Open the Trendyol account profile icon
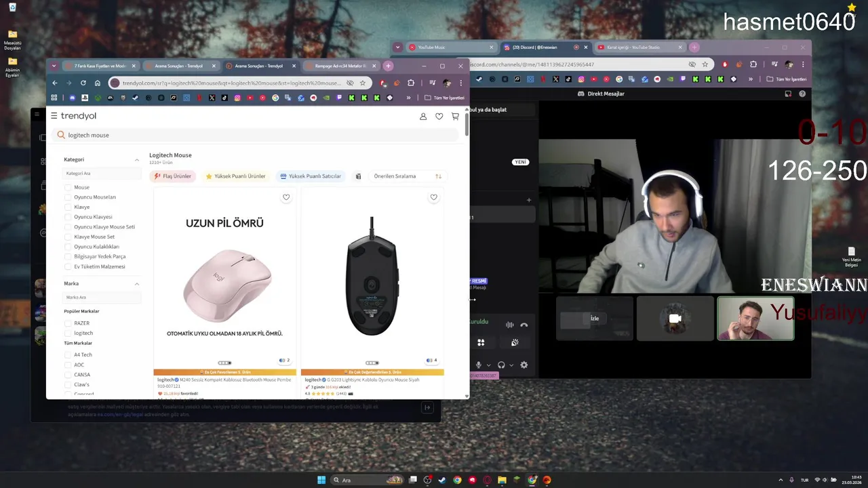This screenshot has height=488, width=868. (423, 117)
